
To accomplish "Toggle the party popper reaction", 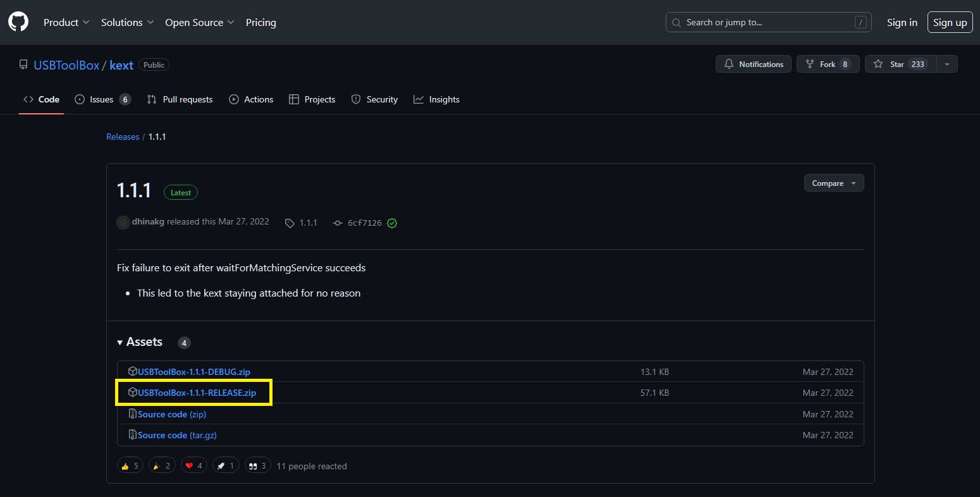I will 162,465.
